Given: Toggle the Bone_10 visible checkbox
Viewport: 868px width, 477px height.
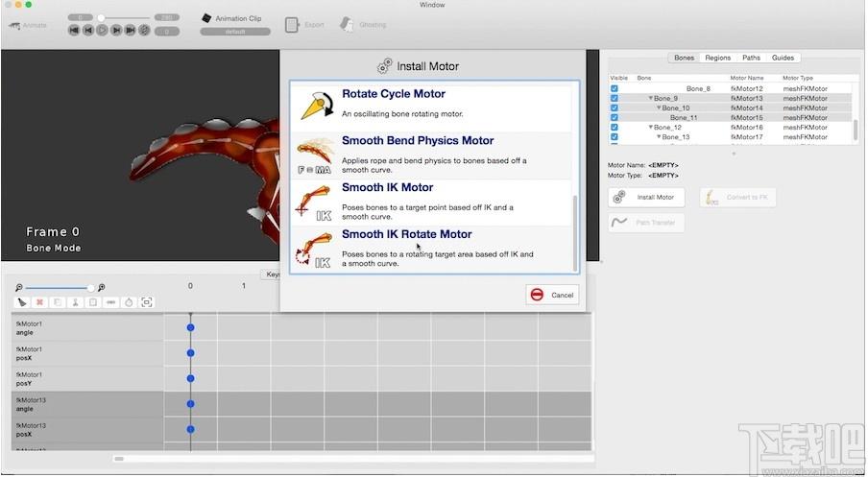Looking at the screenshot, I should (x=614, y=107).
